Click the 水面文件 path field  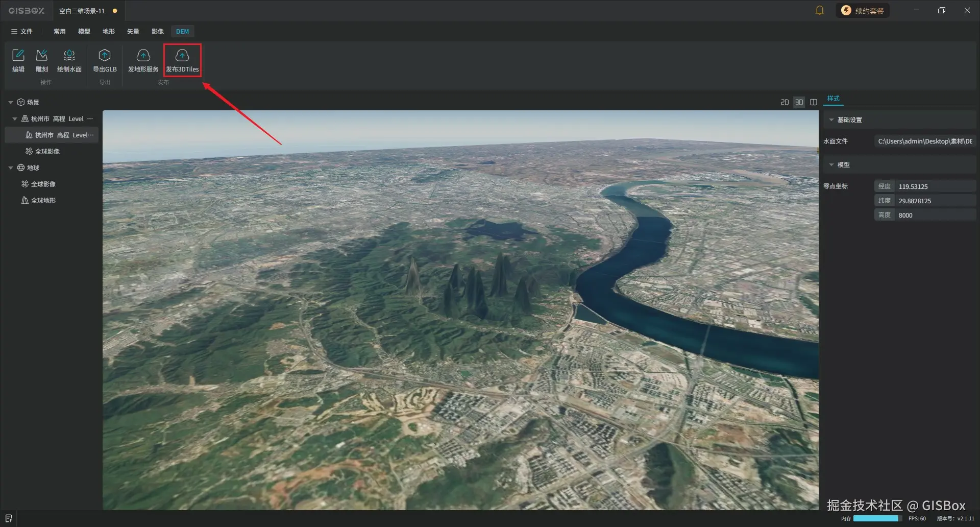tap(925, 141)
